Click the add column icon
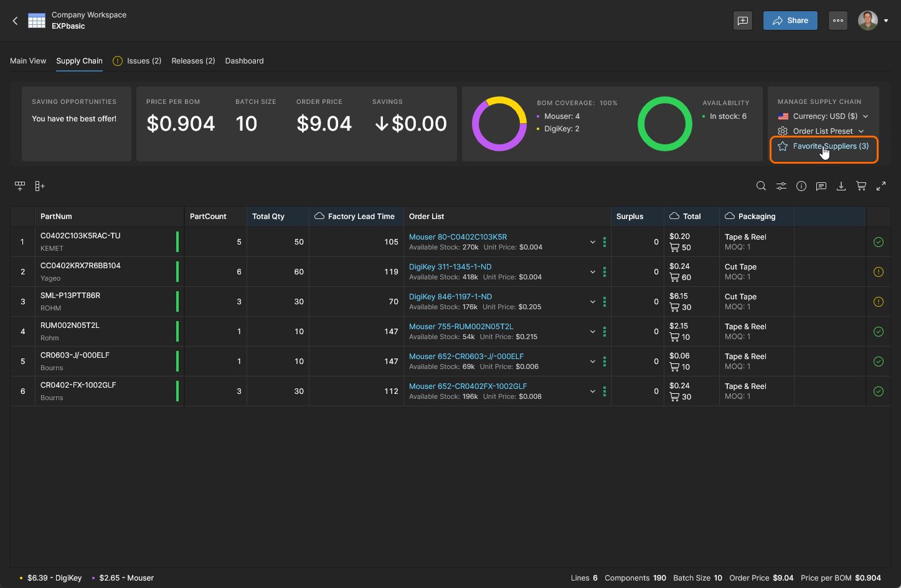901x588 pixels. pos(40,186)
